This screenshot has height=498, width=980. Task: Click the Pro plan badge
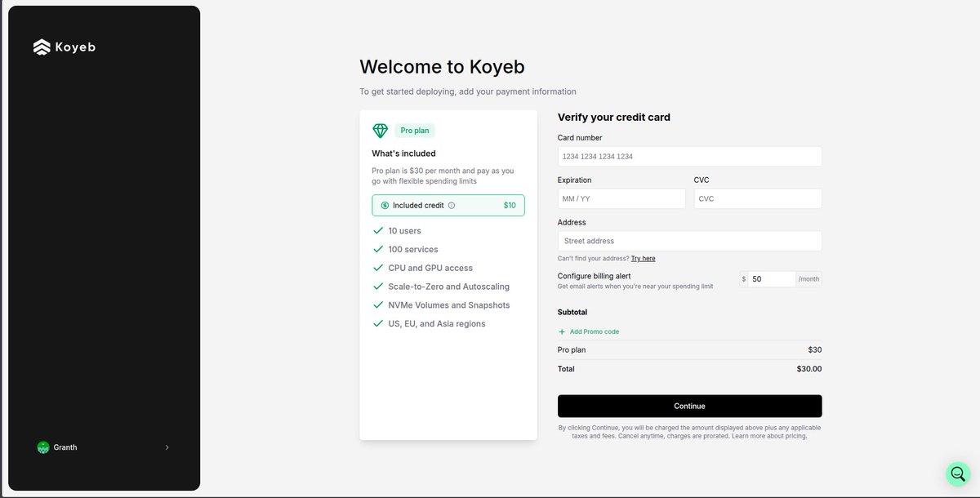coord(415,131)
